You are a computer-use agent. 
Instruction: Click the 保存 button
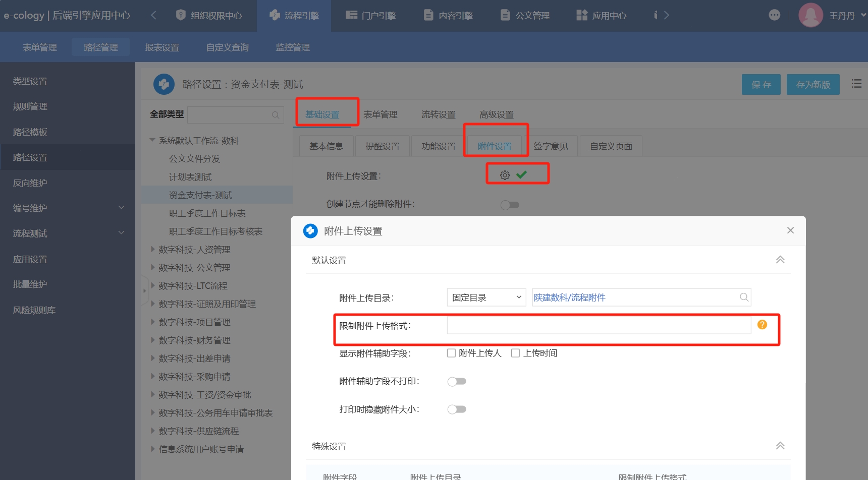761,84
